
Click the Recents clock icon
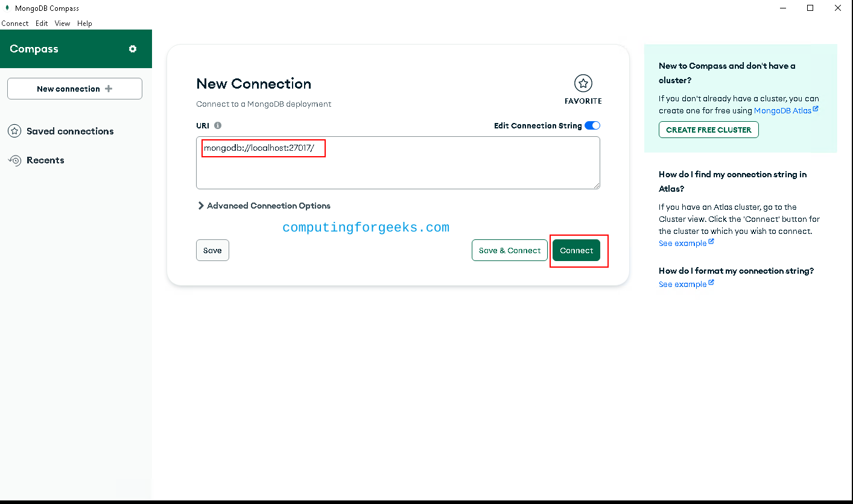(x=14, y=160)
